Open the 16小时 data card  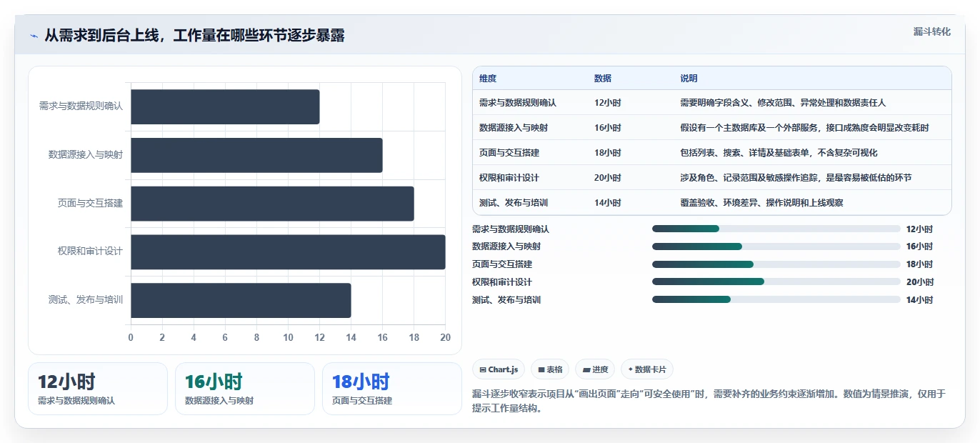245,389
